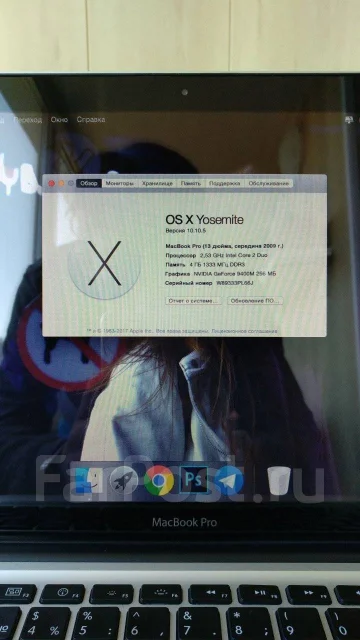Click the 2,53 GHz Intel Core 2 Duo text
The image size is (360, 640).
click(234, 255)
